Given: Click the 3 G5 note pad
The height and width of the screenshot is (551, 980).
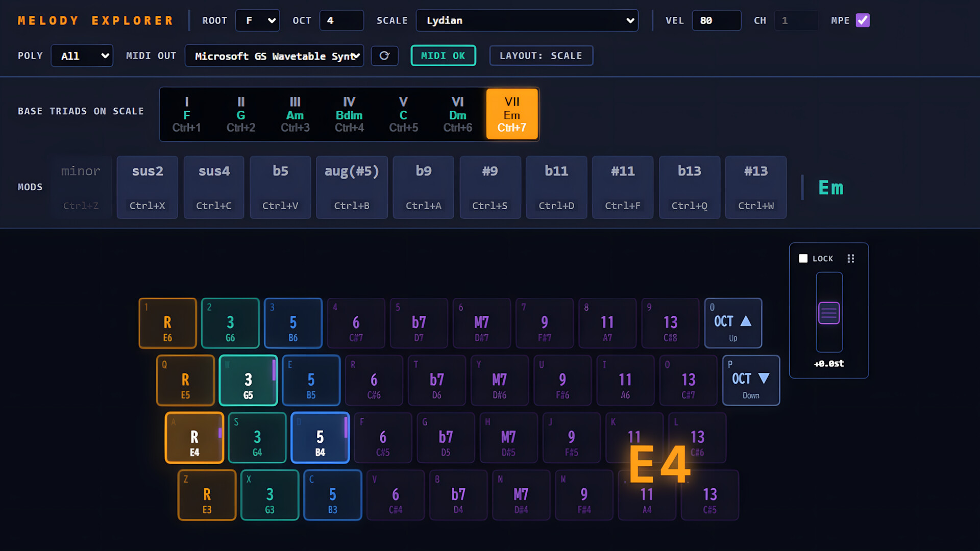Looking at the screenshot, I should 248,381.
